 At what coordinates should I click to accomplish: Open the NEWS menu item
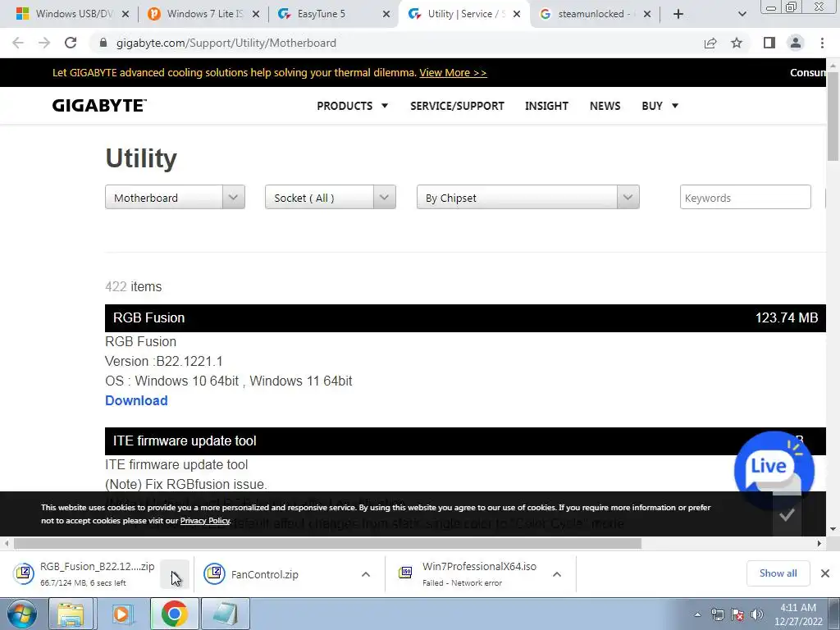[x=605, y=106]
